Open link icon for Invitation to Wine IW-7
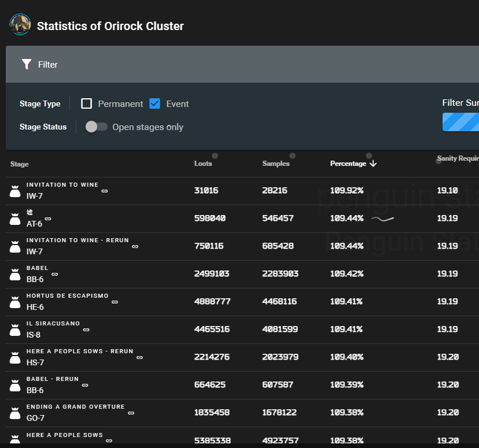The height and width of the screenshot is (448, 479). click(105, 191)
